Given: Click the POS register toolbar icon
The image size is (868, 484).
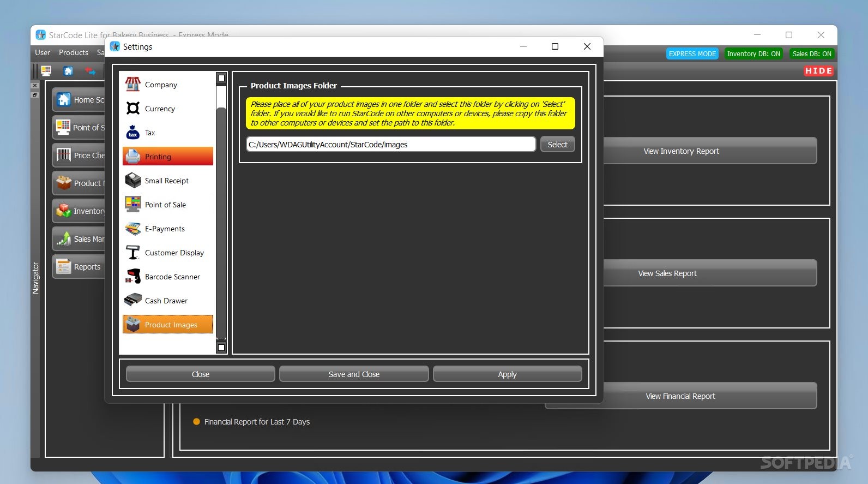Looking at the screenshot, I should tap(46, 71).
